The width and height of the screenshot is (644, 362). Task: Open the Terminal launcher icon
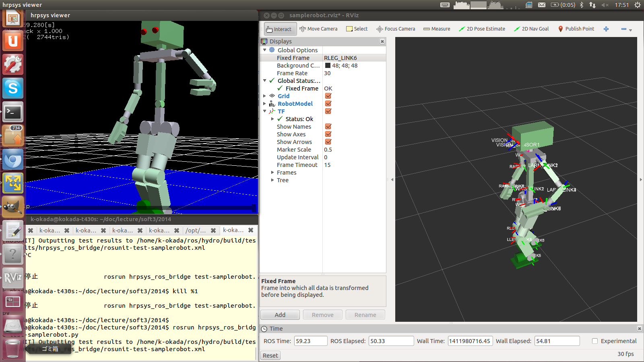pyautogui.click(x=13, y=112)
